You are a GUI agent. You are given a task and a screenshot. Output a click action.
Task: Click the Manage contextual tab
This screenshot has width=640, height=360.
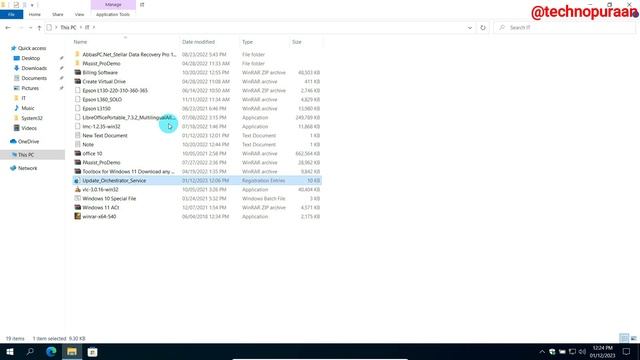(113, 4)
